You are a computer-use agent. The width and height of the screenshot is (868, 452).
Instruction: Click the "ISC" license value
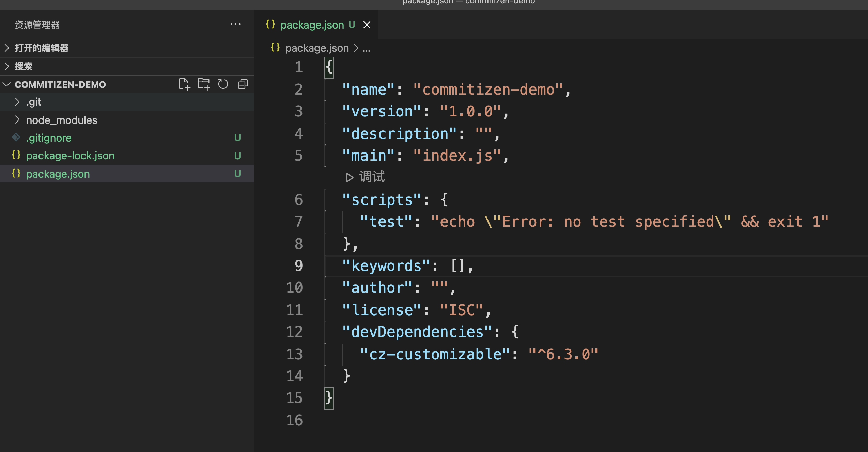point(461,310)
